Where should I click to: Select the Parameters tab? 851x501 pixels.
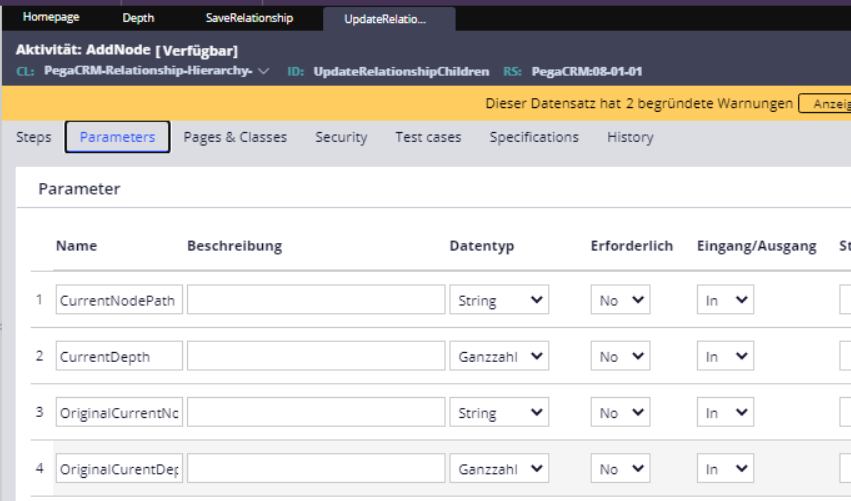click(117, 137)
